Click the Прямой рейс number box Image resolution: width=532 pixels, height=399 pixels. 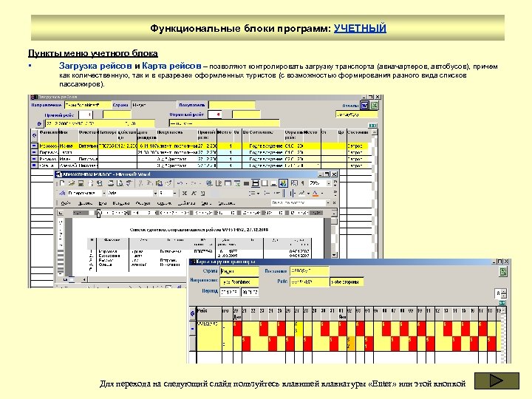coord(86,115)
